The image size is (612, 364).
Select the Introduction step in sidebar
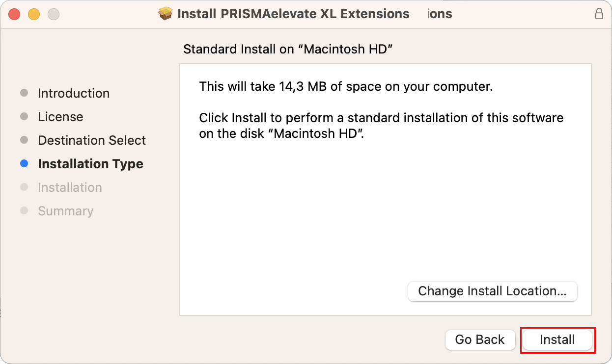(74, 93)
